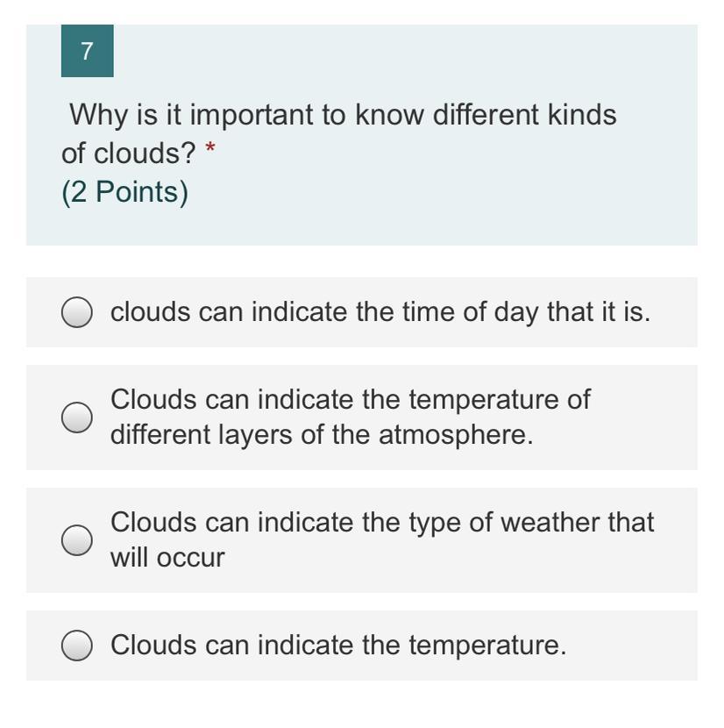Click the '(2 Points)' label
The height and width of the screenshot is (728, 724).
(124, 192)
